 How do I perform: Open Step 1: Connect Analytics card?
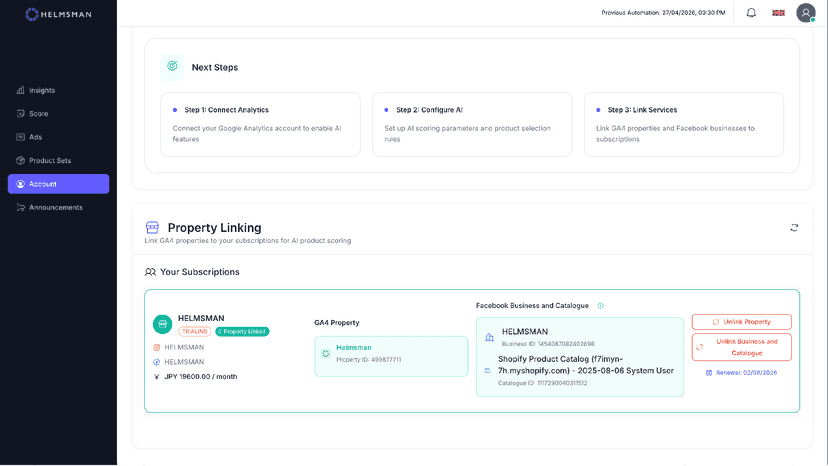click(260, 125)
